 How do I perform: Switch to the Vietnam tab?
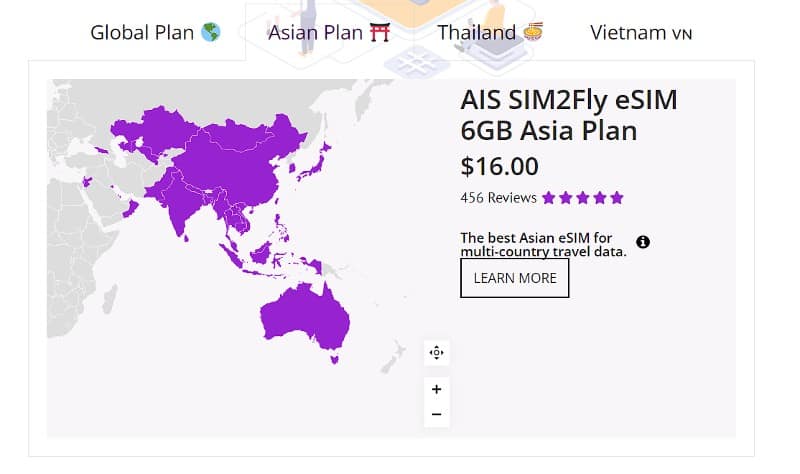[641, 32]
